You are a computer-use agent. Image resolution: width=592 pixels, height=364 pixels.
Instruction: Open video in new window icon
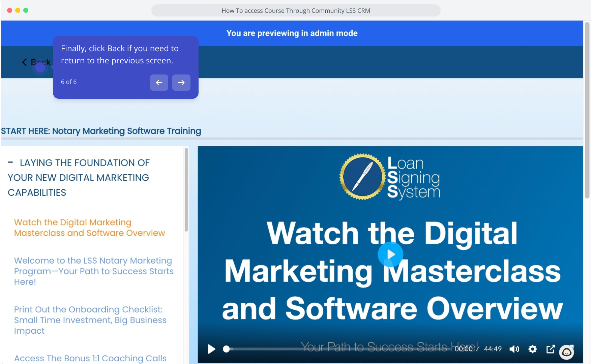[x=551, y=349]
